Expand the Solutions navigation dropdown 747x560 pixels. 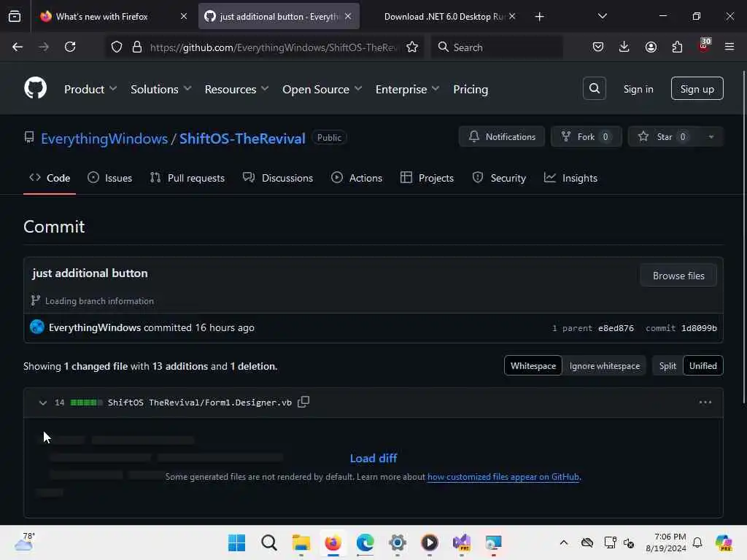tap(161, 89)
